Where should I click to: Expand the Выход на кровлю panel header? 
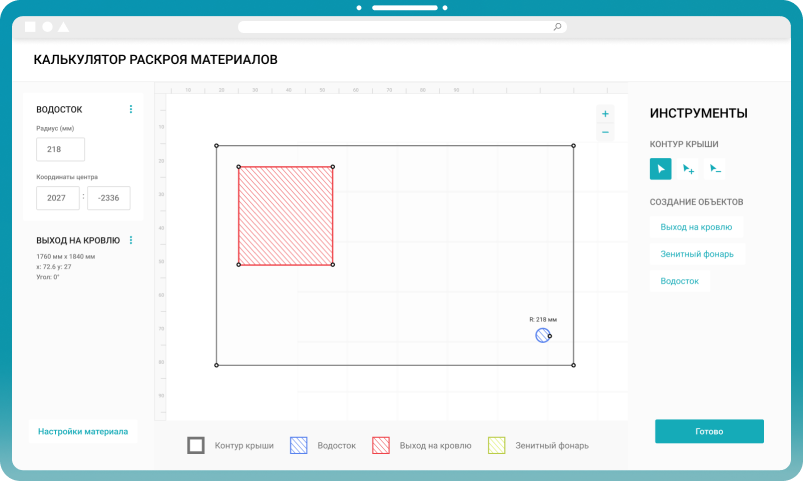[78, 240]
